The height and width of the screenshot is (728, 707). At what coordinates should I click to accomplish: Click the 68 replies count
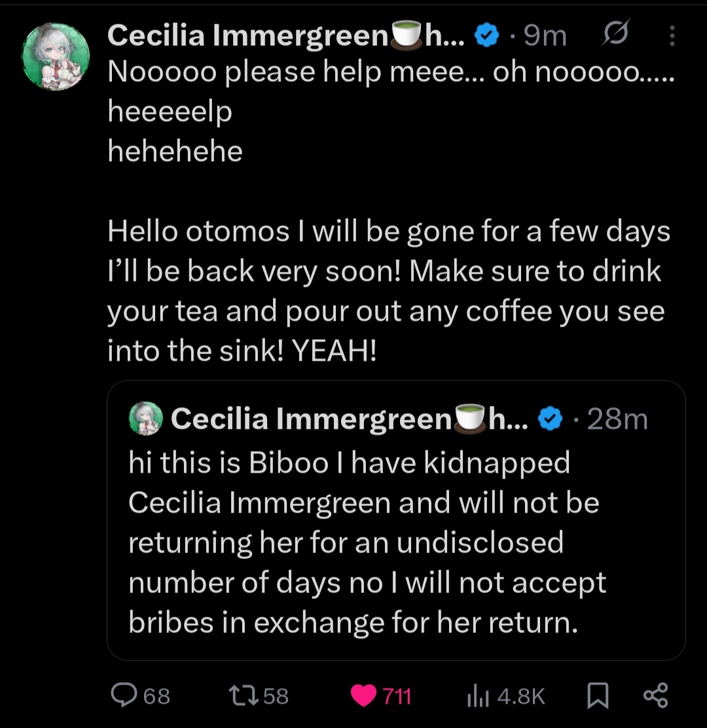coord(156,696)
